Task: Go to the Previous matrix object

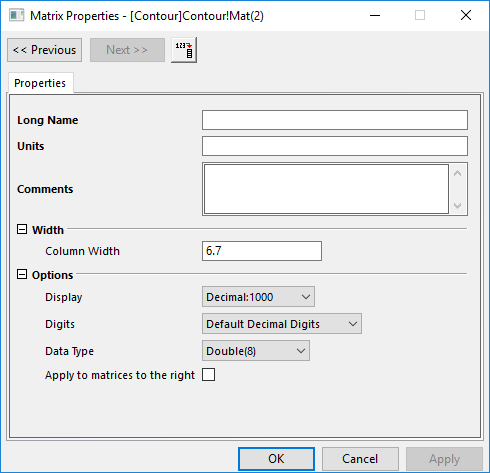Action: coord(44,50)
